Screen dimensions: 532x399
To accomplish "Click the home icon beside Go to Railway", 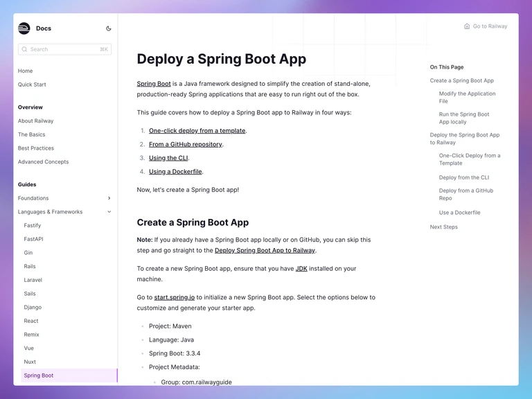I will 467,26.
